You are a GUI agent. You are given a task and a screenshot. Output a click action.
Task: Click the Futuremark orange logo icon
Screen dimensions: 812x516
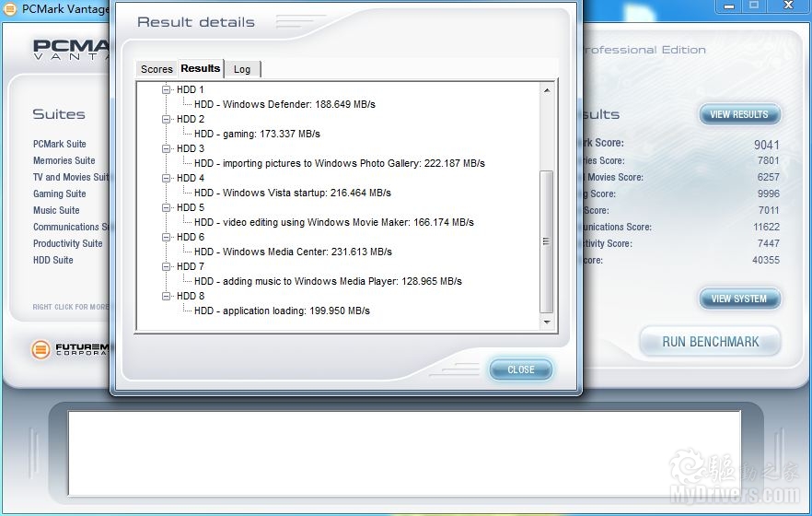[41, 350]
